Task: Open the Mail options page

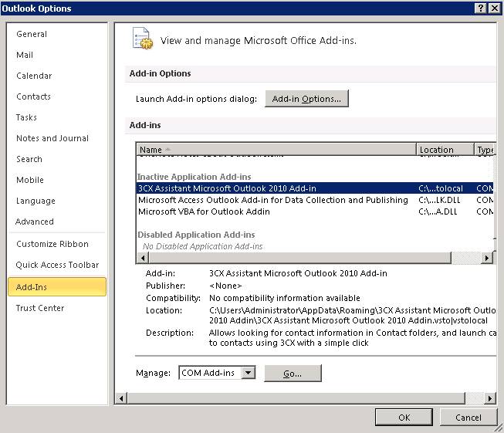Action: click(x=25, y=55)
